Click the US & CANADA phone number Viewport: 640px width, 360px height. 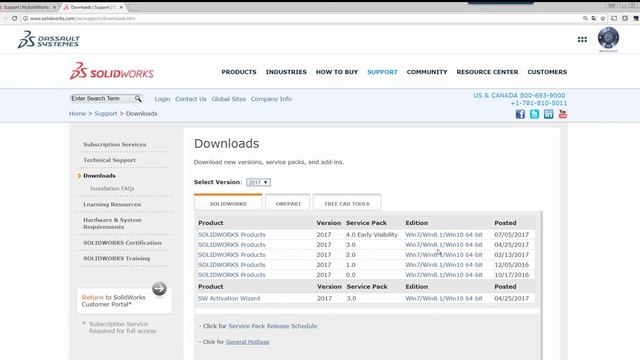[x=519, y=95]
